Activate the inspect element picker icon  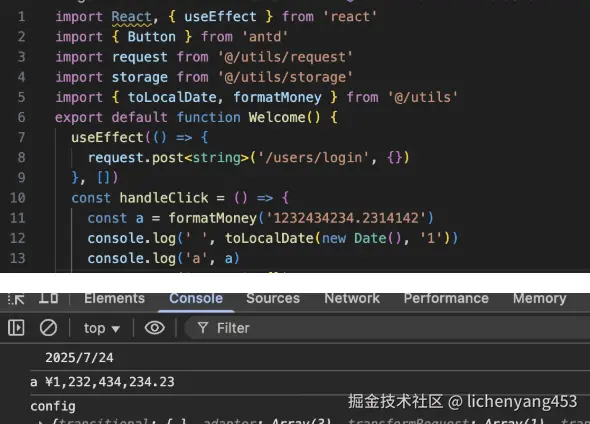pos(16,299)
